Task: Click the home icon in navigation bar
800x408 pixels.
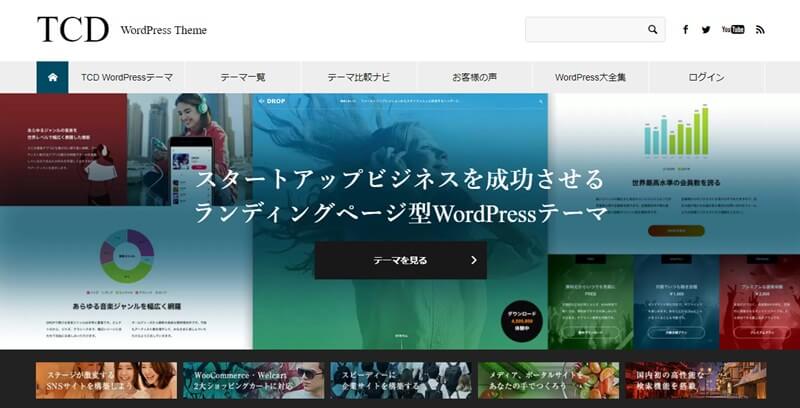Action: (52, 78)
